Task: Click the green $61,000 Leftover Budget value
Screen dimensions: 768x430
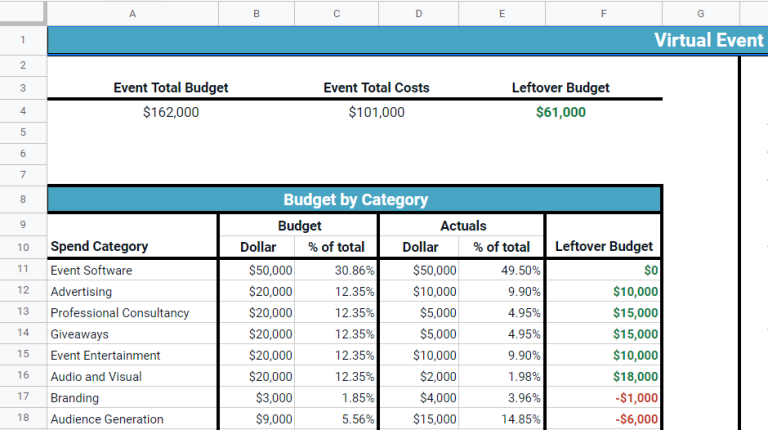Action: [x=561, y=113]
